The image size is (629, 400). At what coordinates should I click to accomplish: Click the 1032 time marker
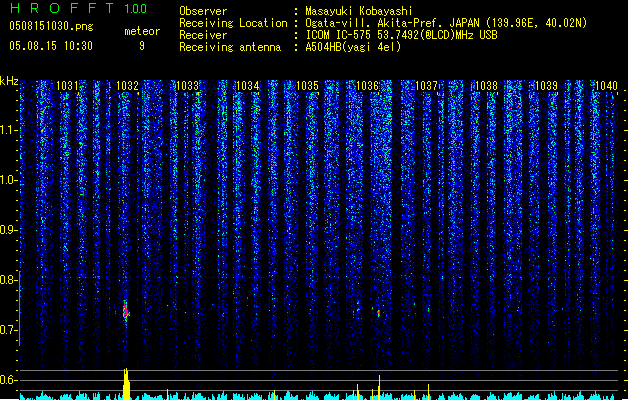point(127,85)
